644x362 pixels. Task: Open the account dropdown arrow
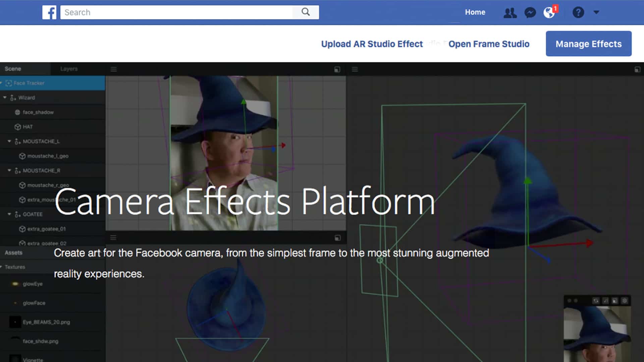(x=596, y=12)
